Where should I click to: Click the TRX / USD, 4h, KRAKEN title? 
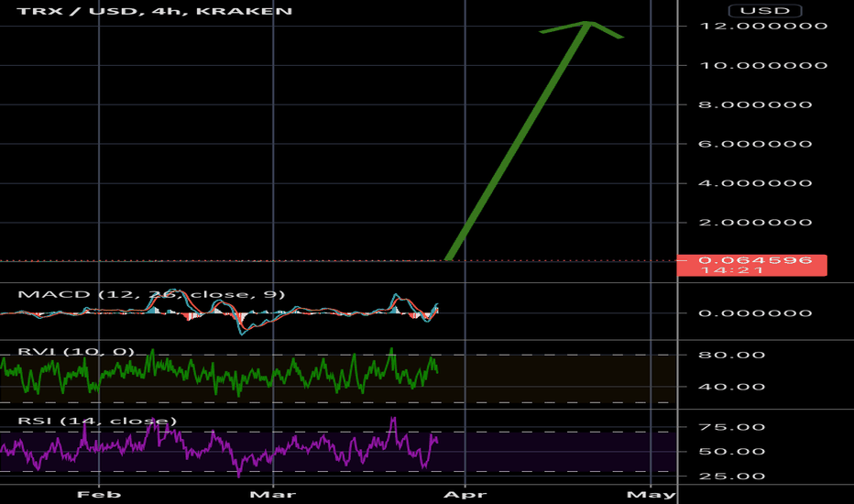tap(155, 11)
